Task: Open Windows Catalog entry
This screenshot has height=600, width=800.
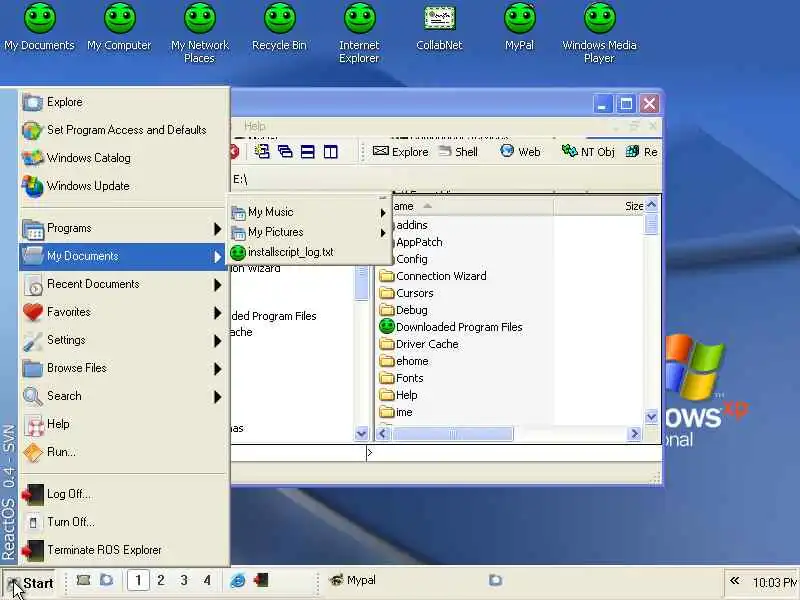Action: point(124,158)
